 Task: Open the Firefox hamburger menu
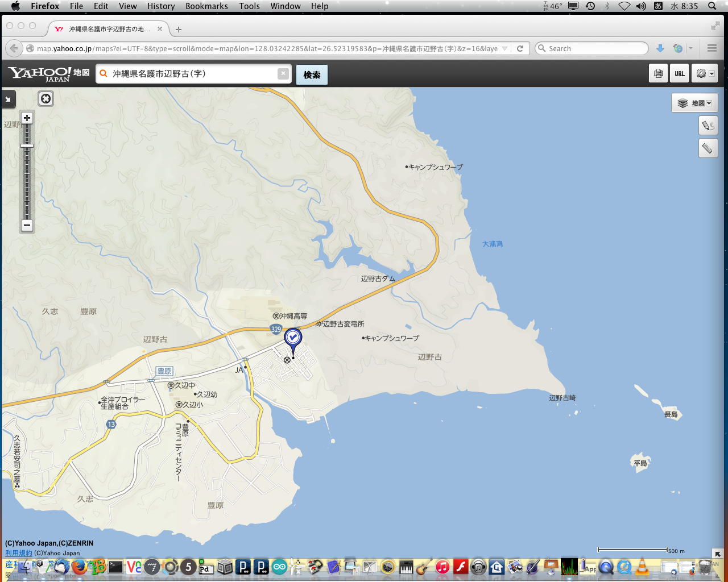(712, 49)
